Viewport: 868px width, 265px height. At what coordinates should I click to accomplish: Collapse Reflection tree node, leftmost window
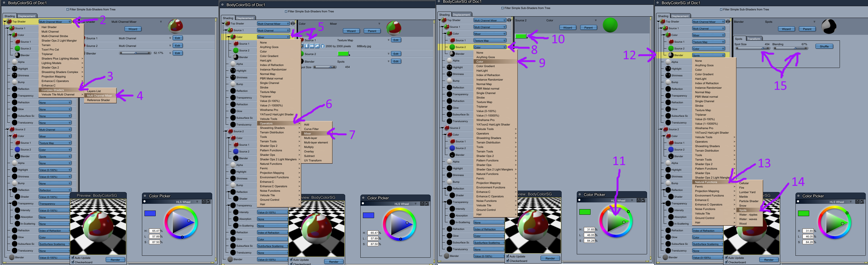(10, 190)
